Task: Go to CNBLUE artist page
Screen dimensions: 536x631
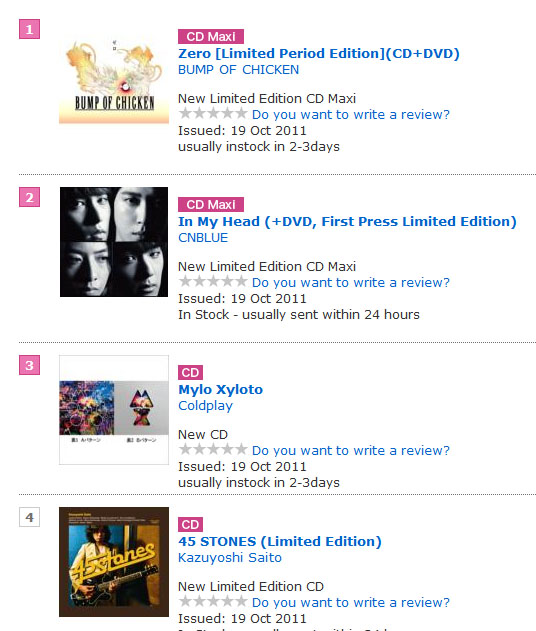Action: click(x=203, y=237)
